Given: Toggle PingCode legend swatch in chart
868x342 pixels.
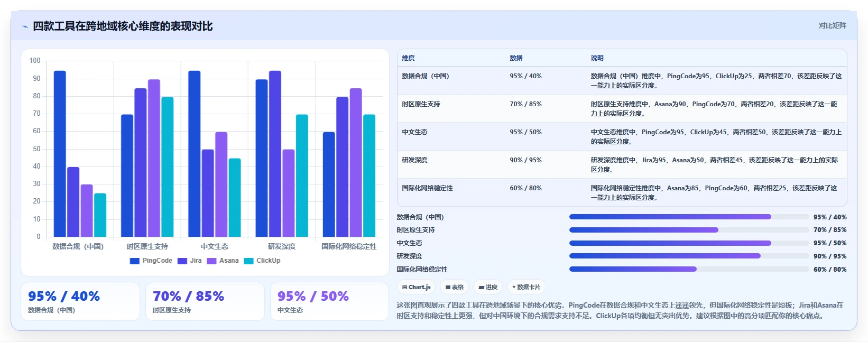Looking at the screenshot, I should 134,261.
